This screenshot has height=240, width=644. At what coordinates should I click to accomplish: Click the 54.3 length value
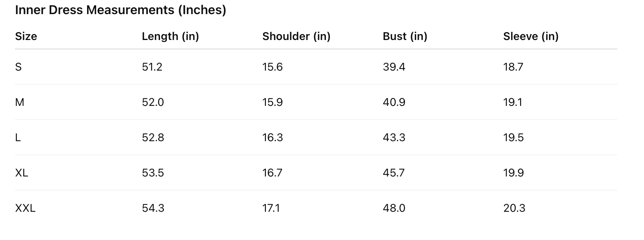153,208
